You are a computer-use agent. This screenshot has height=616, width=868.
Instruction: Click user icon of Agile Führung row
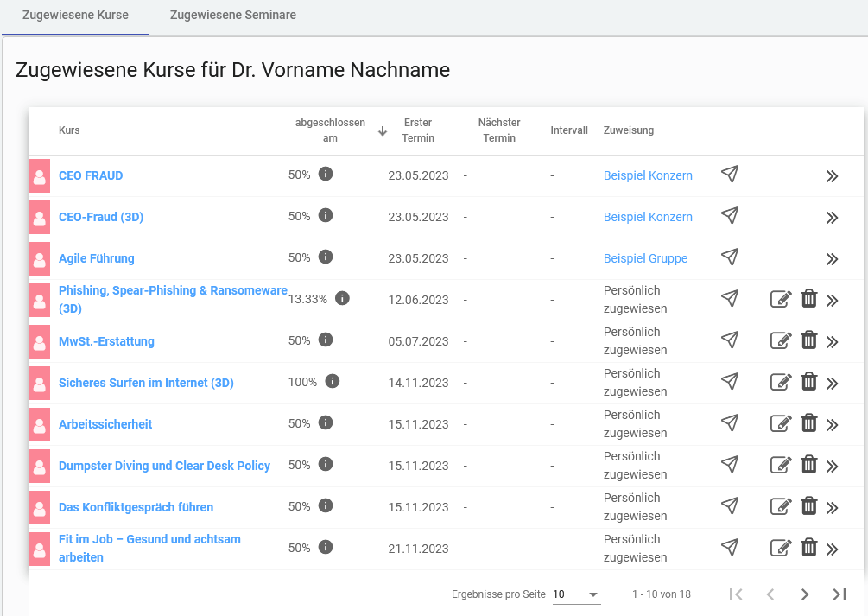point(39,258)
